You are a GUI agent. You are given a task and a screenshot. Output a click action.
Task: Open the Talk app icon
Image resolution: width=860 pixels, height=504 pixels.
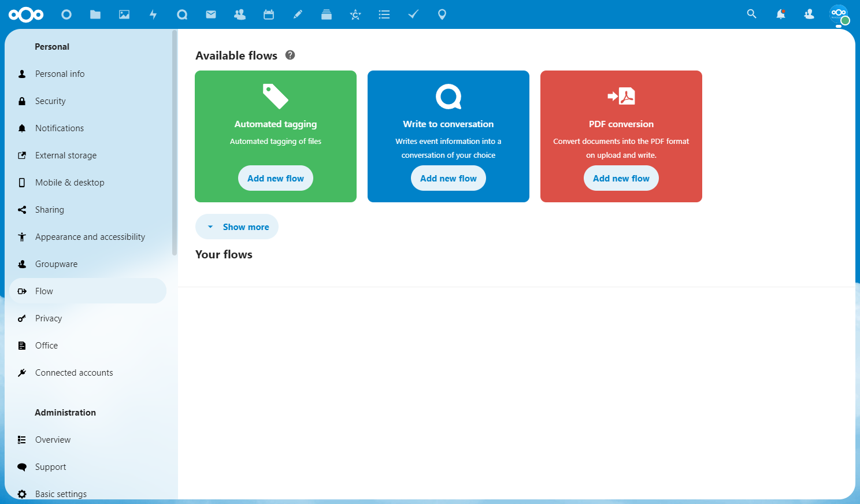coord(182,14)
